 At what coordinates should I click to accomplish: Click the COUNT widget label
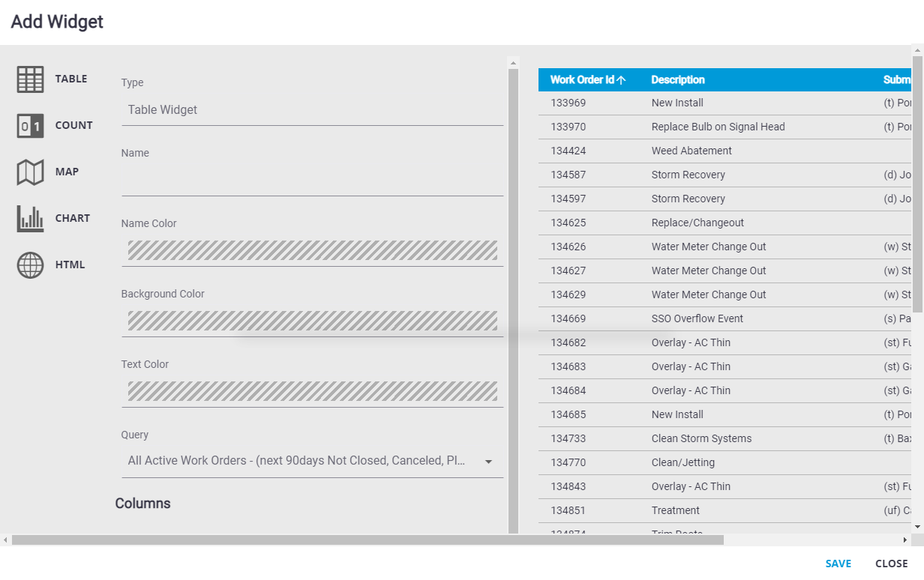73,125
